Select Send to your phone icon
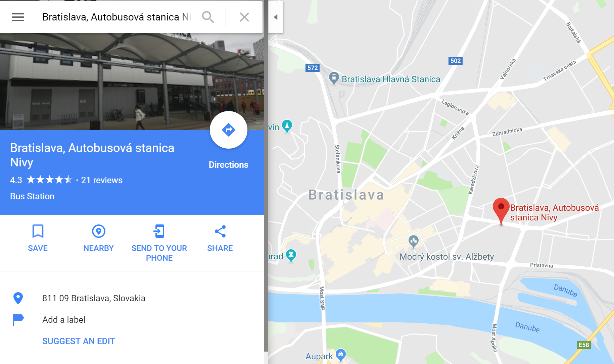The width and height of the screenshot is (614, 364). (x=159, y=231)
